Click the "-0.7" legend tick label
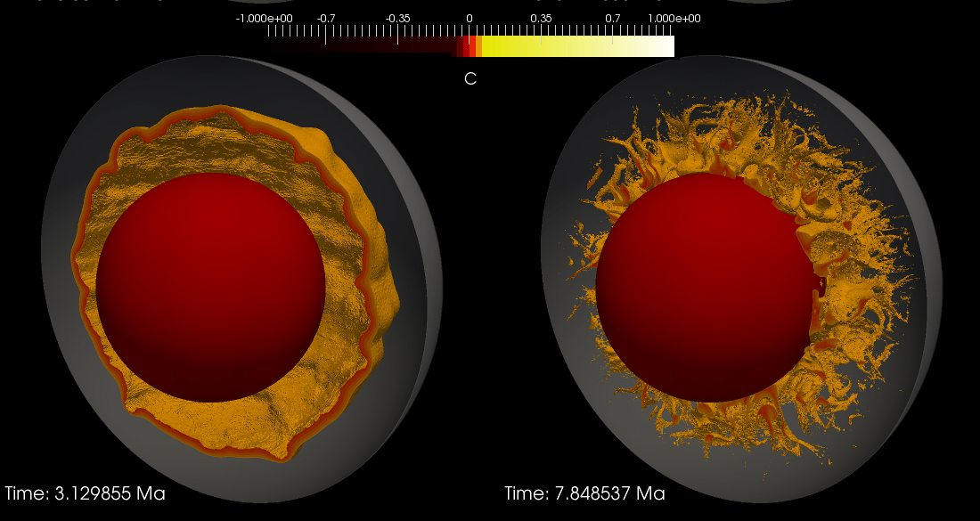 click(325, 19)
